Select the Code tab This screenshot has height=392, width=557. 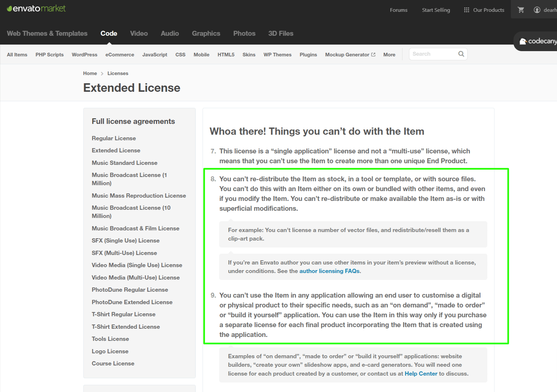[x=109, y=33]
